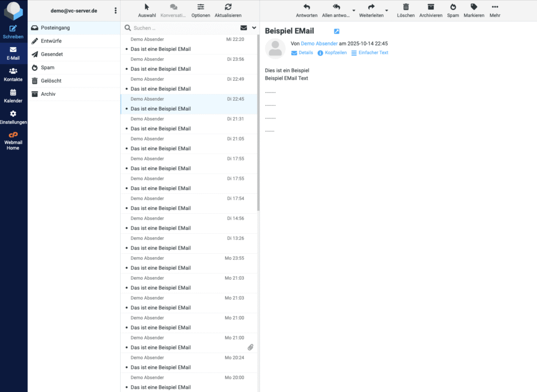Mark the message as Spam via toolbar icon

452,8
